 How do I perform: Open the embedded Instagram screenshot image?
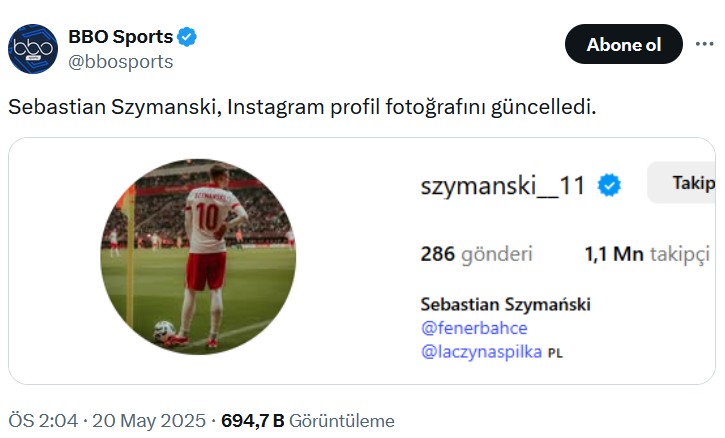pos(361,262)
